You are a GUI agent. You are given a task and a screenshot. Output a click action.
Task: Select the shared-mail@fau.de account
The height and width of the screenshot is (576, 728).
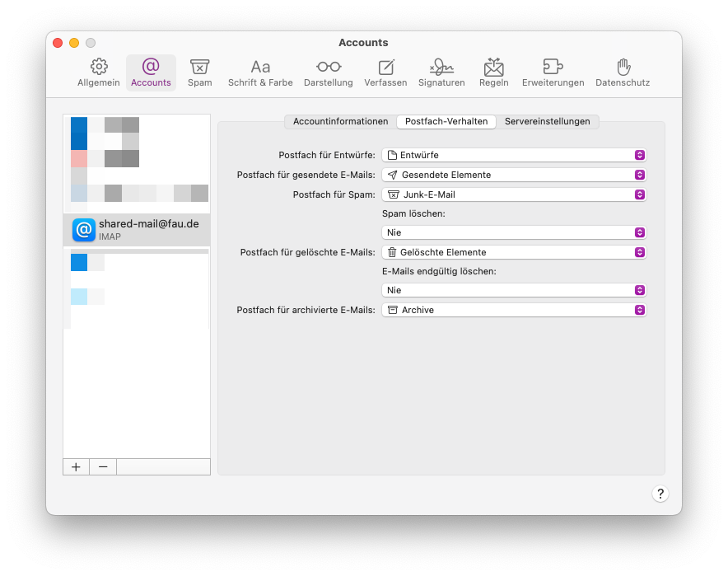tap(137, 229)
